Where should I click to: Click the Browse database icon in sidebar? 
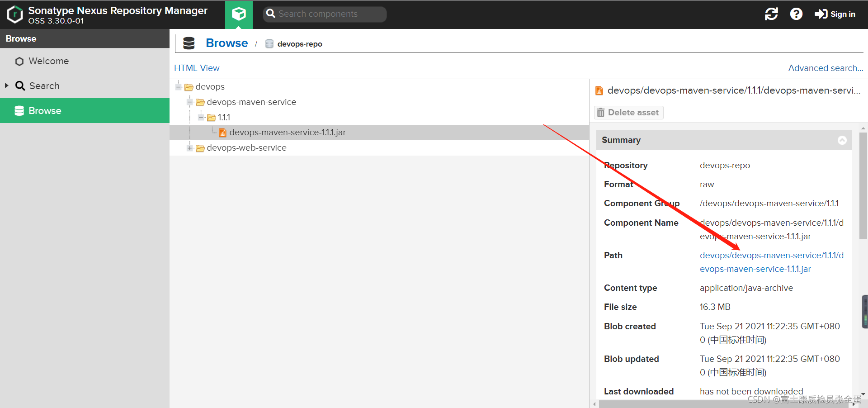19,111
